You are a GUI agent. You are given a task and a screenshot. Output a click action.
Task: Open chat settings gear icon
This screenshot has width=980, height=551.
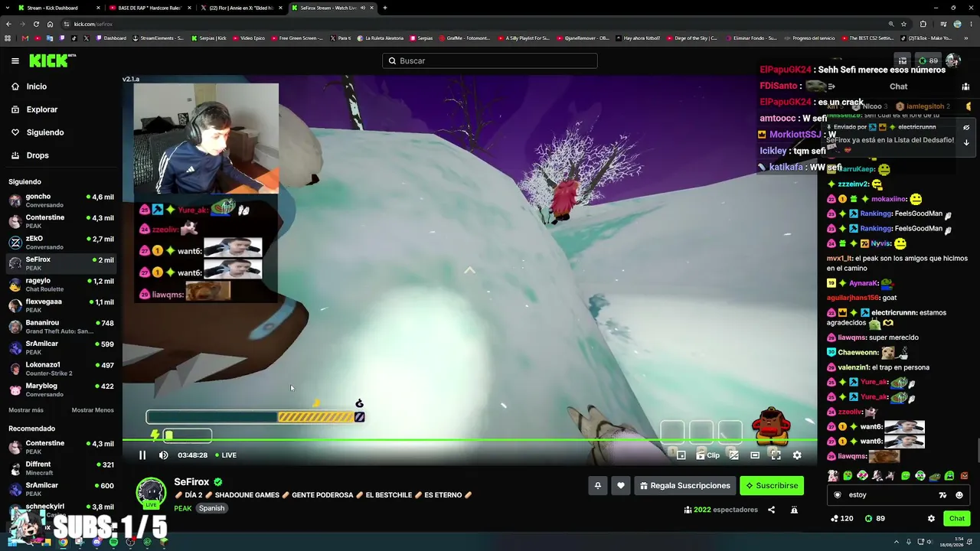931,519
